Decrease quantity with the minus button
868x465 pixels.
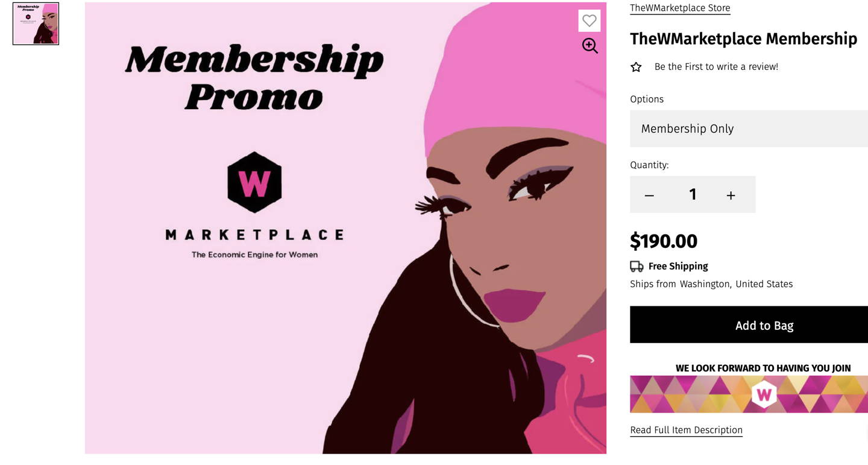649,195
